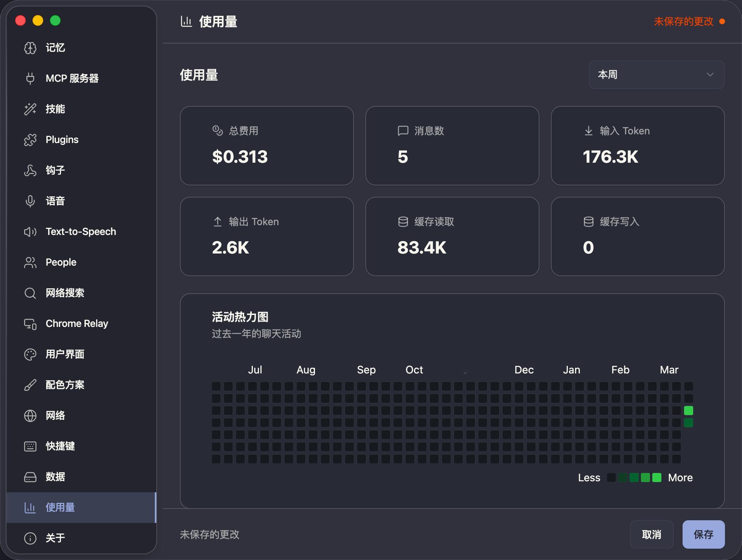
Task: Click the globe icon for 网络
Action: (30, 415)
